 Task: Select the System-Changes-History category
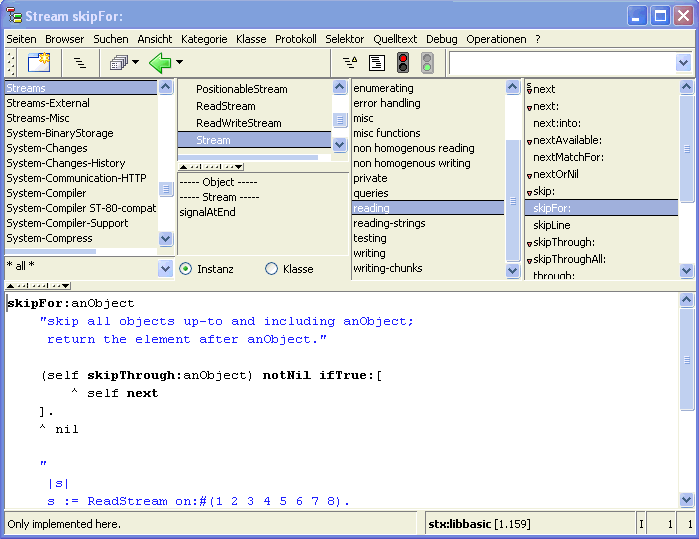pos(81,163)
